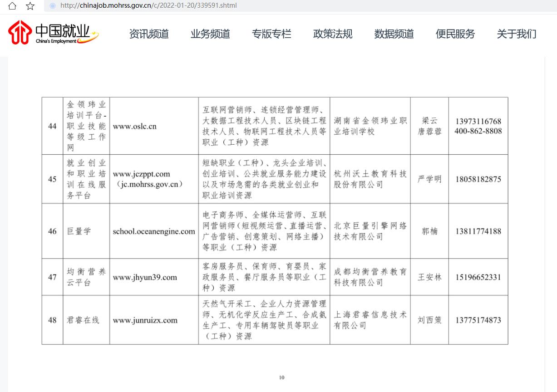This screenshot has height=392, width=557.
Task: Click phone number 15196652331
Action: point(478,277)
